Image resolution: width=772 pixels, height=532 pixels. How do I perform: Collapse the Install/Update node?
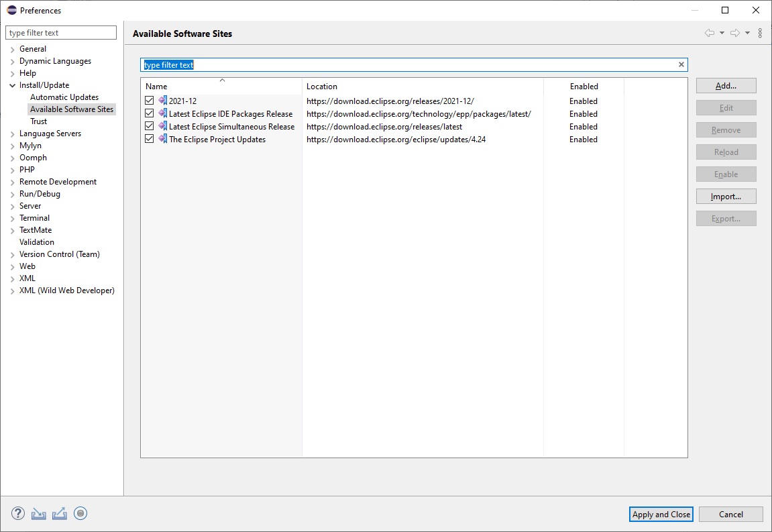point(12,85)
